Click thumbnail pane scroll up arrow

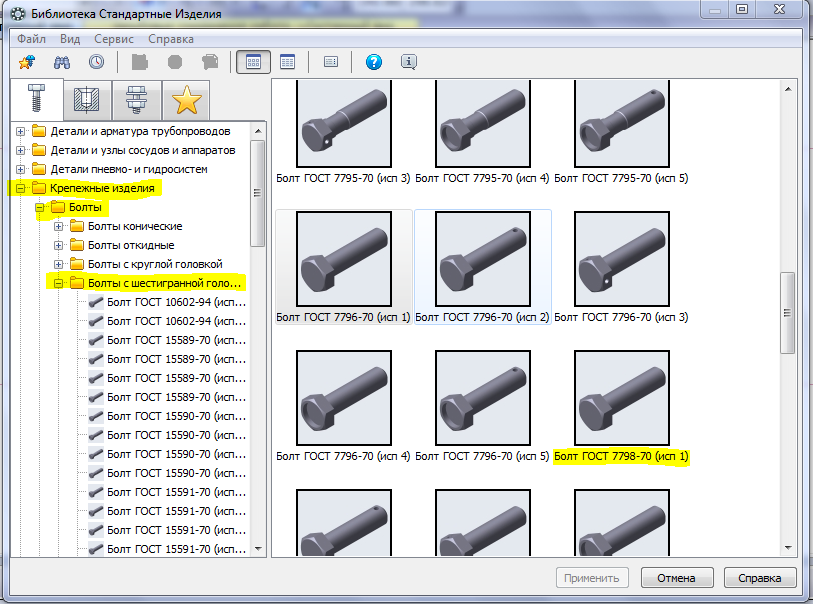point(788,89)
